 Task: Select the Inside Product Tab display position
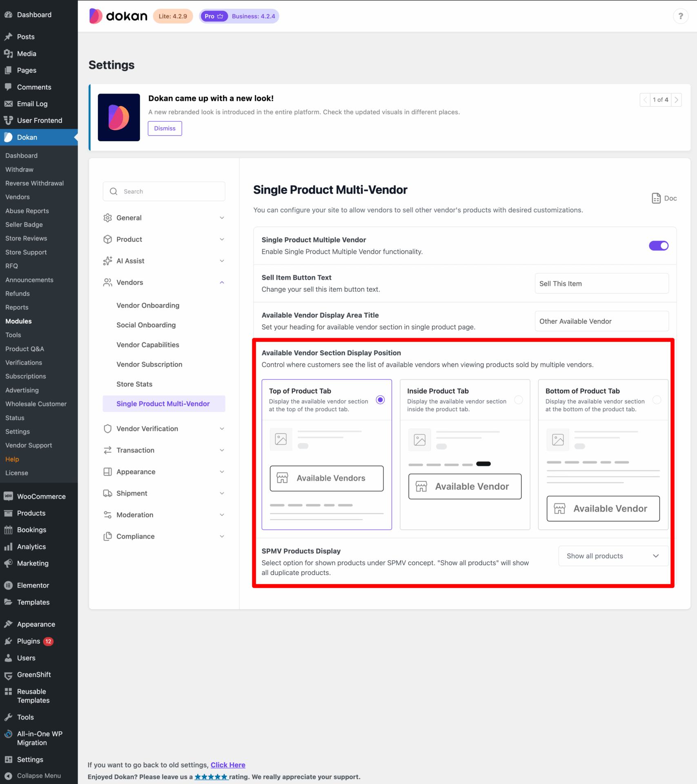click(x=519, y=400)
